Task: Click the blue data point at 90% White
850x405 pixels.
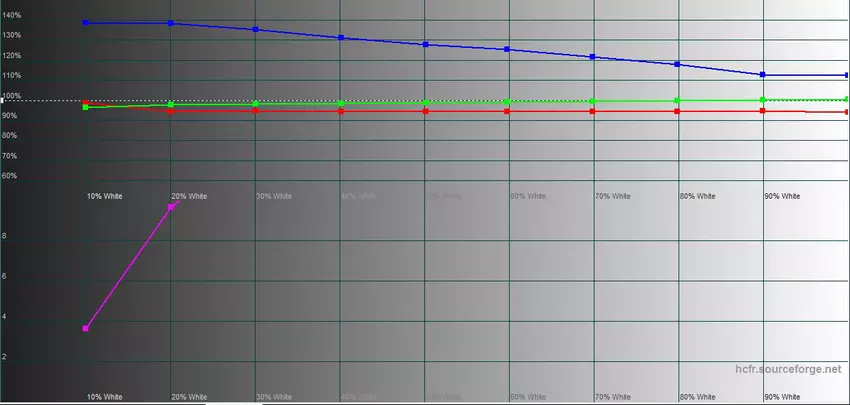Action: coord(763,74)
